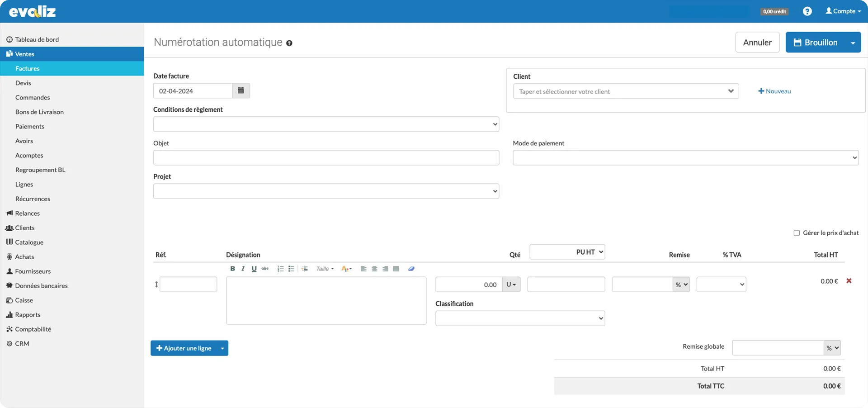The height and width of the screenshot is (408, 868).
Task: Open the Taille font size dropdown
Action: 325,269
